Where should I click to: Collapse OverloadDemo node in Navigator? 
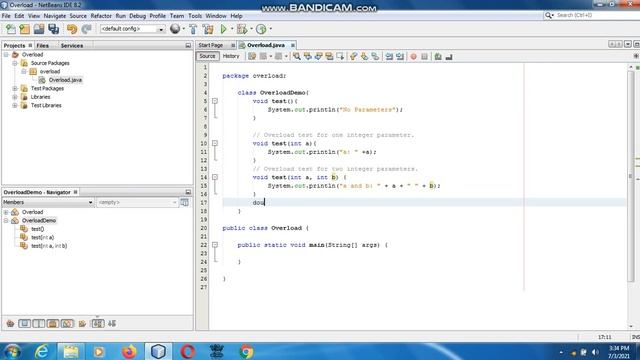point(6,220)
